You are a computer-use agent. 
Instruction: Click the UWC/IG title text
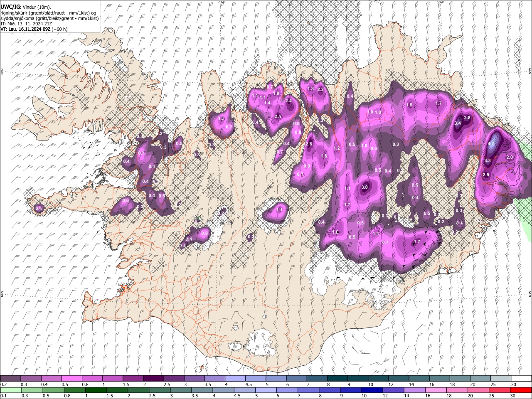click(10, 7)
